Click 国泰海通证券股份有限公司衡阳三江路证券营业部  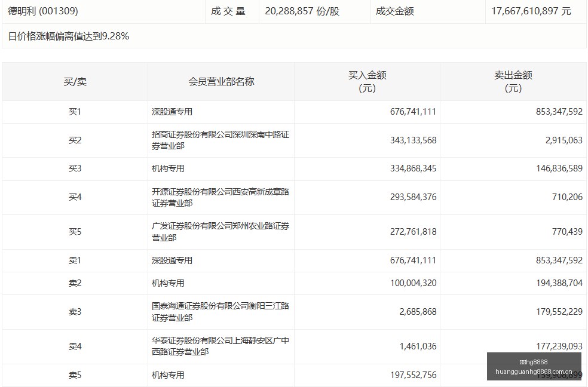coord(220,312)
